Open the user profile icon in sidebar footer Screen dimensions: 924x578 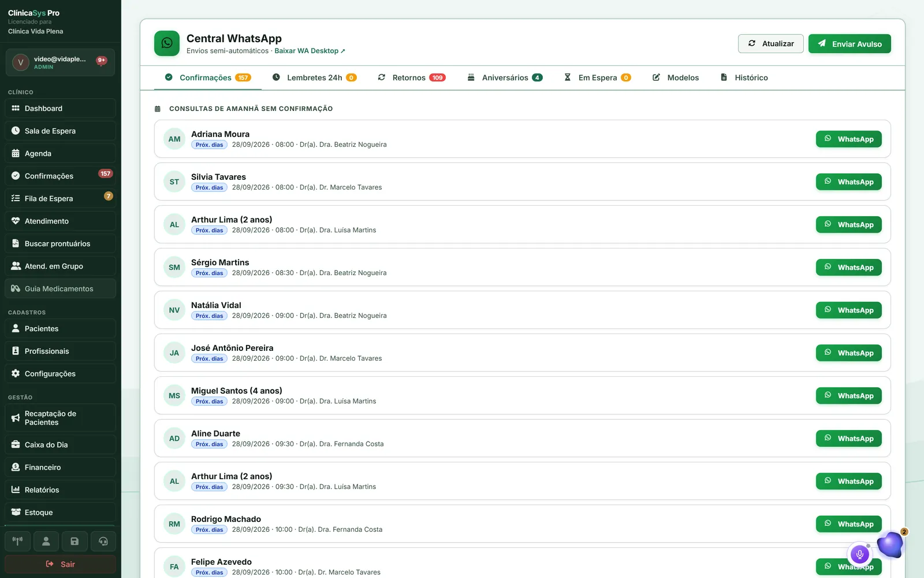[x=46, y=542]
